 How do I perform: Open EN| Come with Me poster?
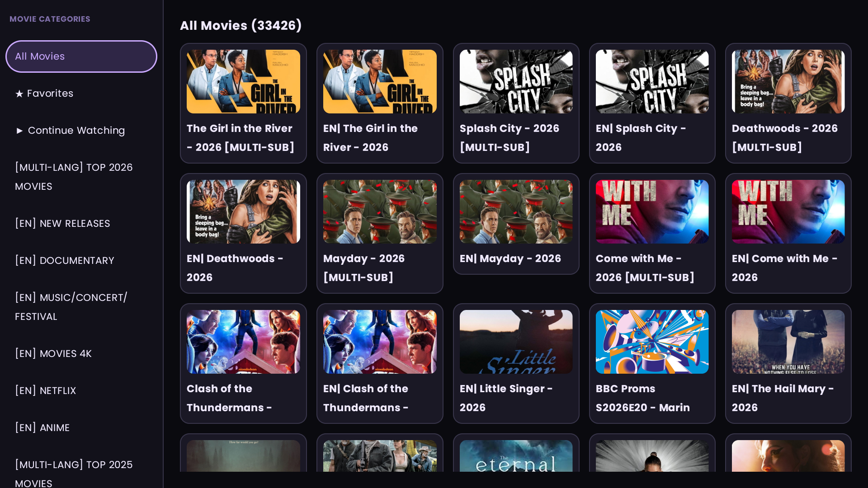(788, 211)
